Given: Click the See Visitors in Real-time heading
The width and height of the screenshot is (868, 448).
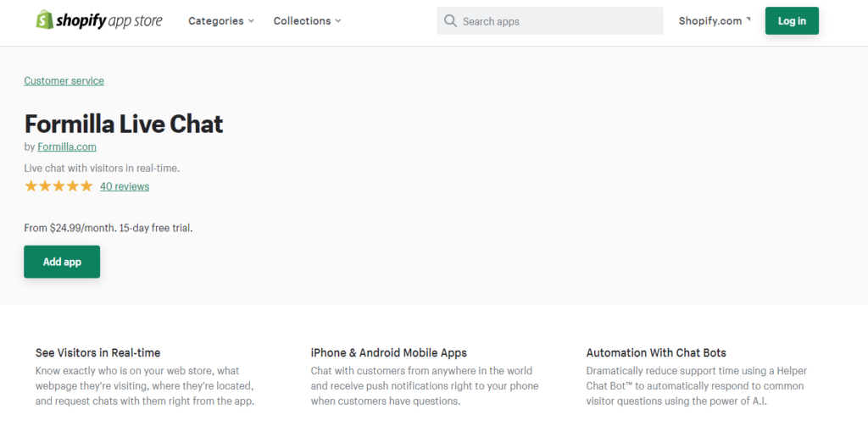Looking at the screenshot, I should tap(98, 353).
